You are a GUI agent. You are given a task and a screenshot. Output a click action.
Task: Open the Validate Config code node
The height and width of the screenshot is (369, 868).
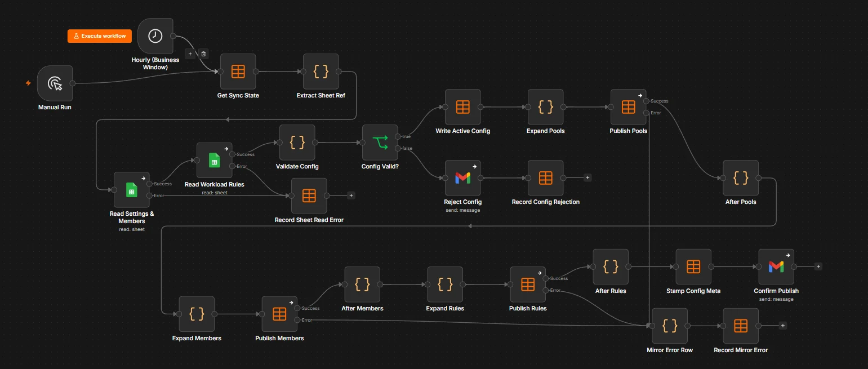pos(297,143)
